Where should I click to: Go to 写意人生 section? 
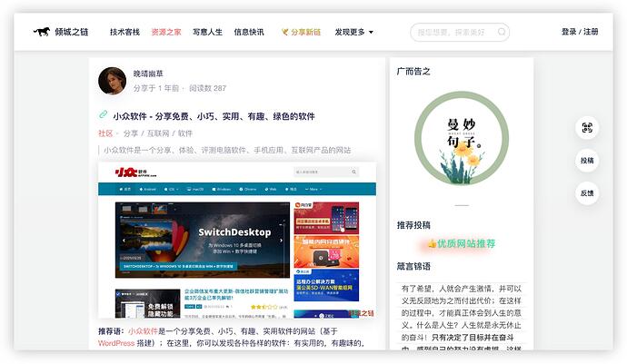tap(207, 32)
